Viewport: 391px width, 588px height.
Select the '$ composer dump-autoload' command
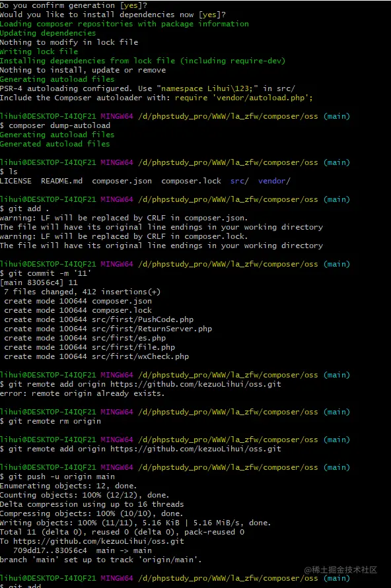55,125
